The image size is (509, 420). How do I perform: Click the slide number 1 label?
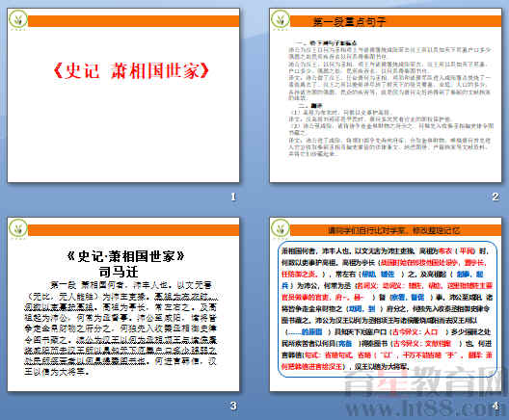pyautogui.click(x=233, y=197)
